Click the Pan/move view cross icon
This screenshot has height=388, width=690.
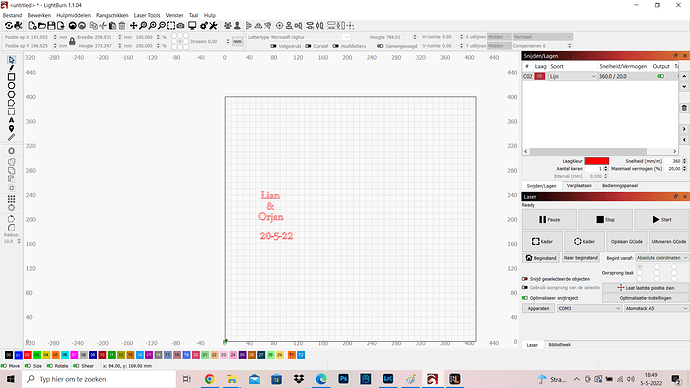tap(133, 26)
